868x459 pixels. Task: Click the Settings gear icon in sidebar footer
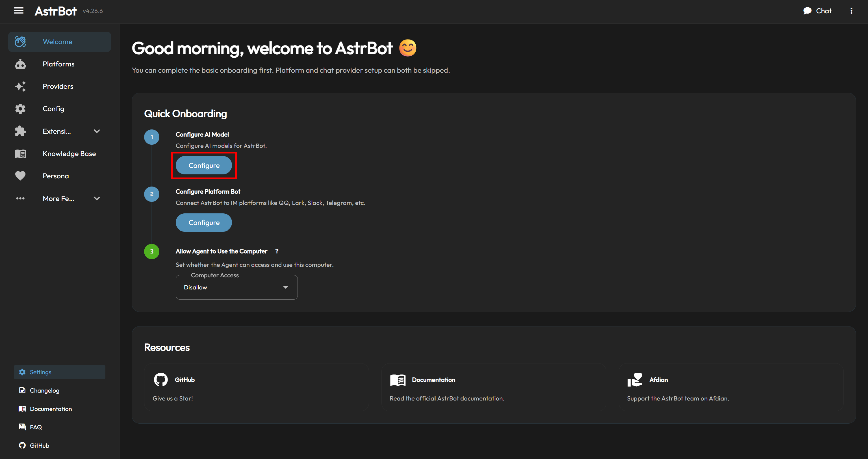click(x=22, y=372)
